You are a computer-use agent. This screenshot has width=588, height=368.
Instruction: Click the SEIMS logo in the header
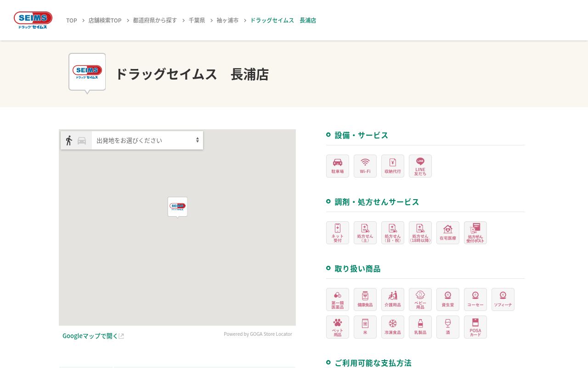33,20
